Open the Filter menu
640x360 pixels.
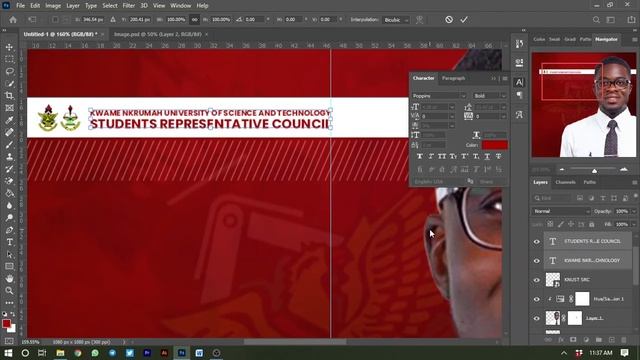coord(129,6)
